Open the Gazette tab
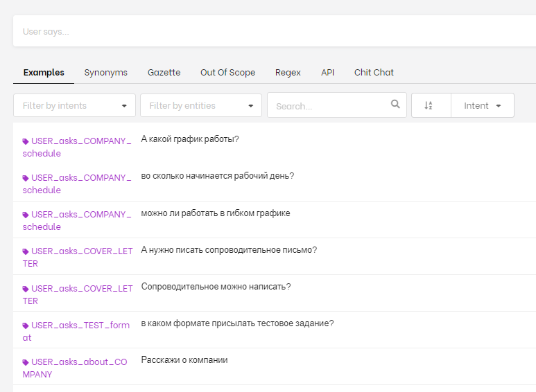536x392 pixels. coord(164,73)
